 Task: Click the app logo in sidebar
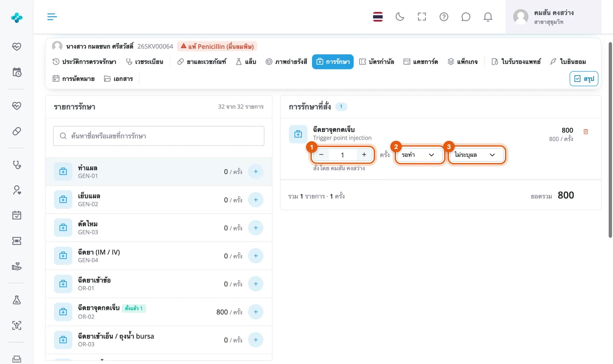[17, 17]
